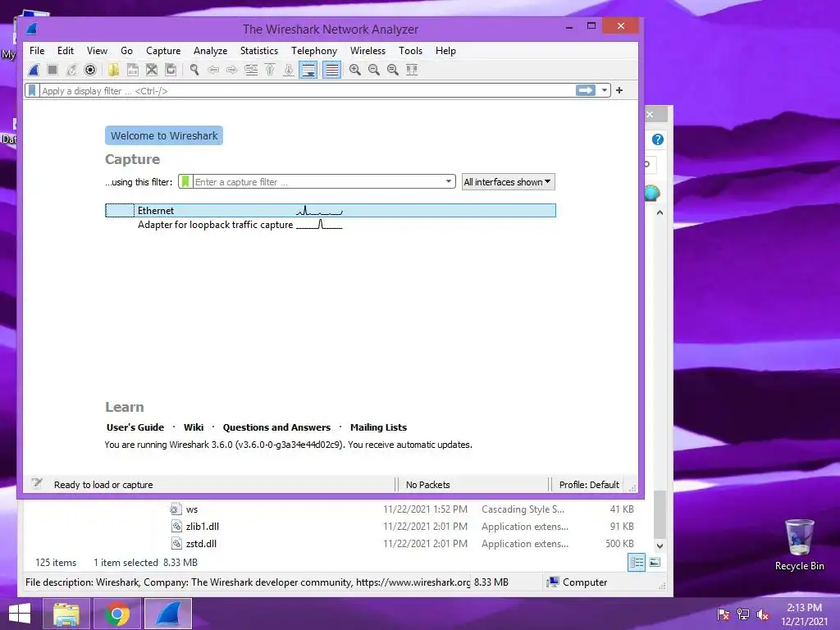The width and height of the screenshot is (840, 630).
Task: Switch Explorer to large icons view
Action: tap(655, 562)
